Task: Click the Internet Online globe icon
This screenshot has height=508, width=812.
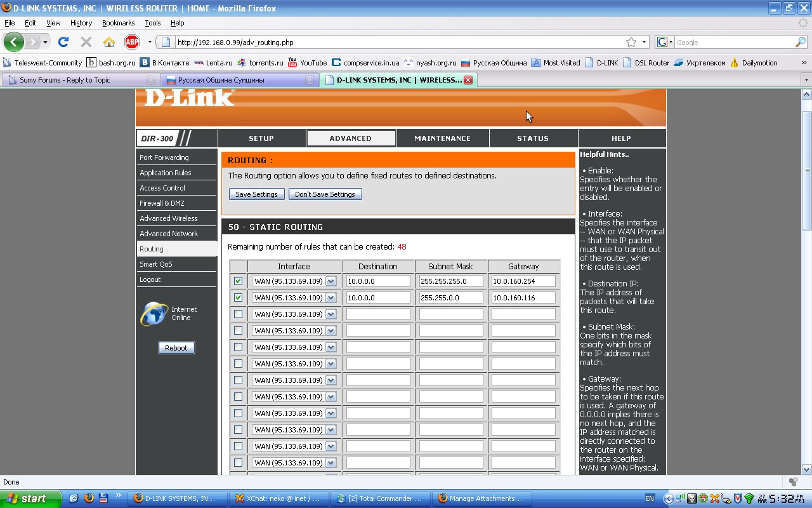Action: pyautogui.click(x=153, y=314)
